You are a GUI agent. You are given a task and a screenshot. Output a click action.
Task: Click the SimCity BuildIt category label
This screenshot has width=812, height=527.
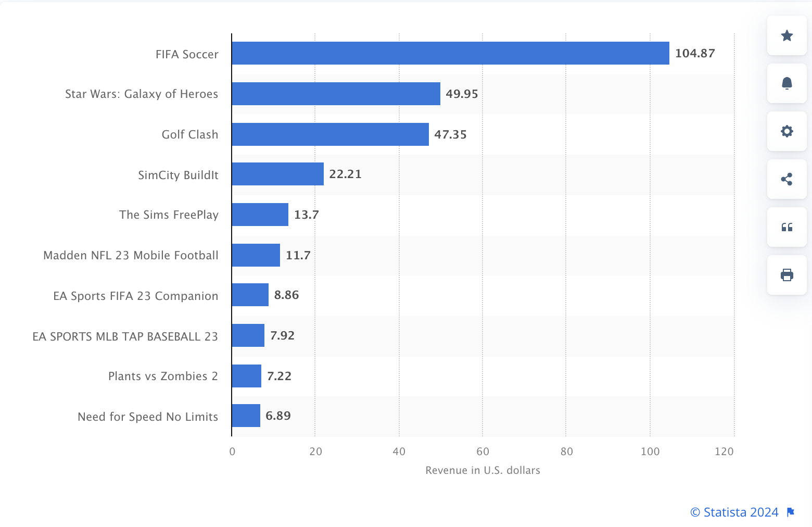178,175
